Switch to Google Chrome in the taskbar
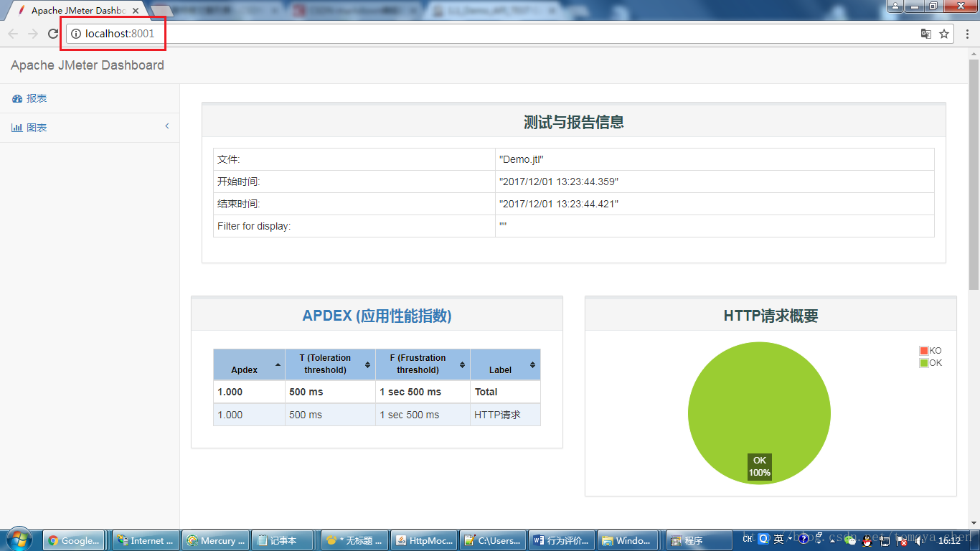 pos(74,540)
